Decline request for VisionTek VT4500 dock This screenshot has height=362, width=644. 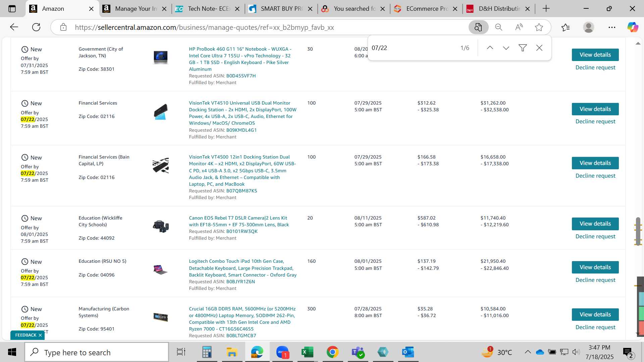[x=595, y=176]
